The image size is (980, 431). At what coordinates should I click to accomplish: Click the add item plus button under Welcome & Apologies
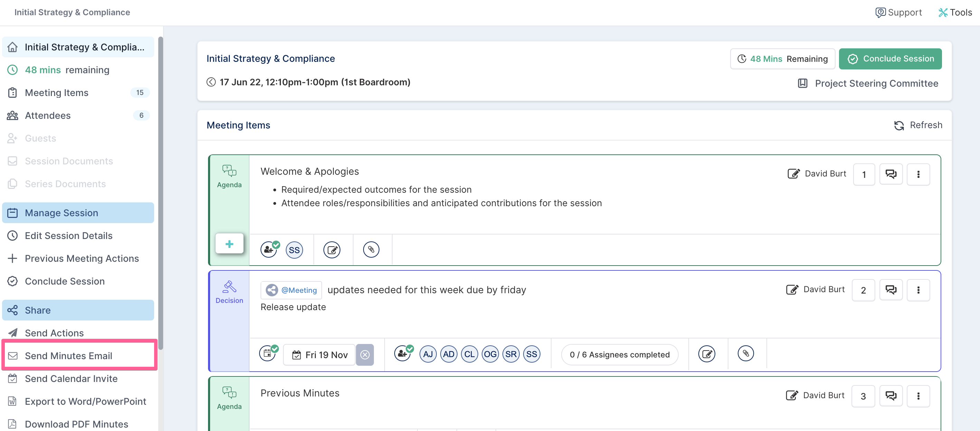229,243
